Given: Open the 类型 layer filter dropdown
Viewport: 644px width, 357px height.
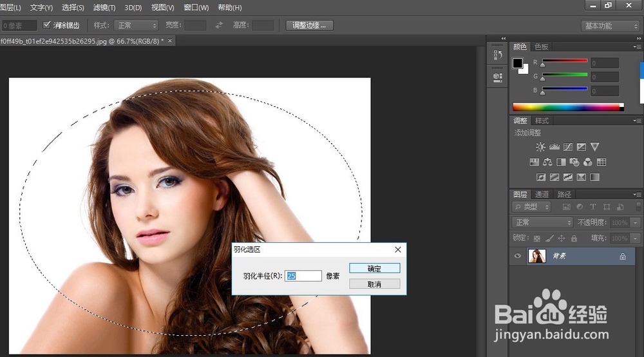Looking at the screenshot, I should pos(531,207).
